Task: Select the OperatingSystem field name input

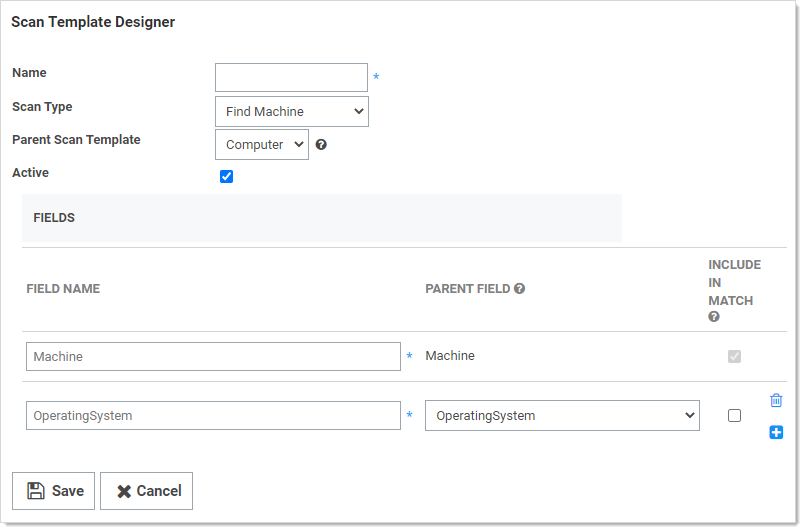Action: pos(213,416)
